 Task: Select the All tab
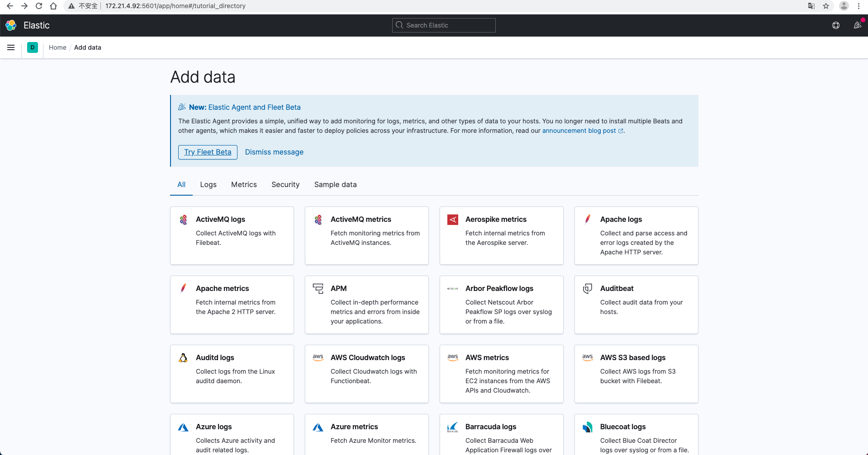pyautogui.click(x=181, y=184)
